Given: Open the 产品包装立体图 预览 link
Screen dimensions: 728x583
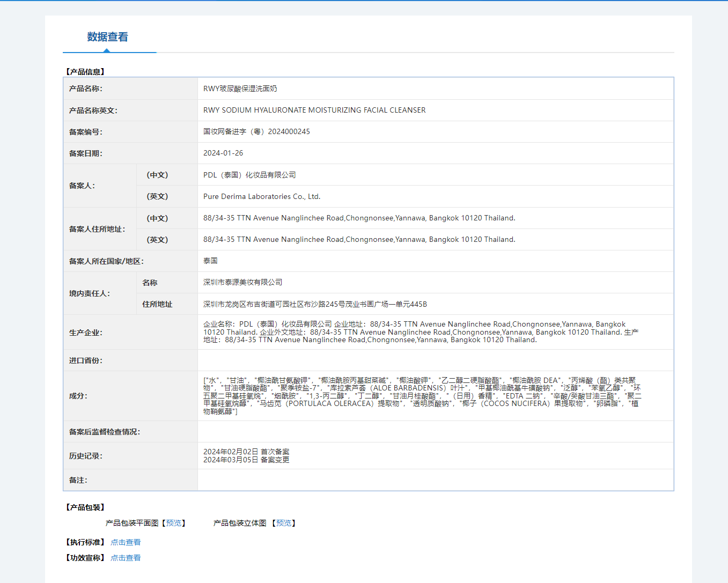Looking at the screenshot, I should coord(284,523).
